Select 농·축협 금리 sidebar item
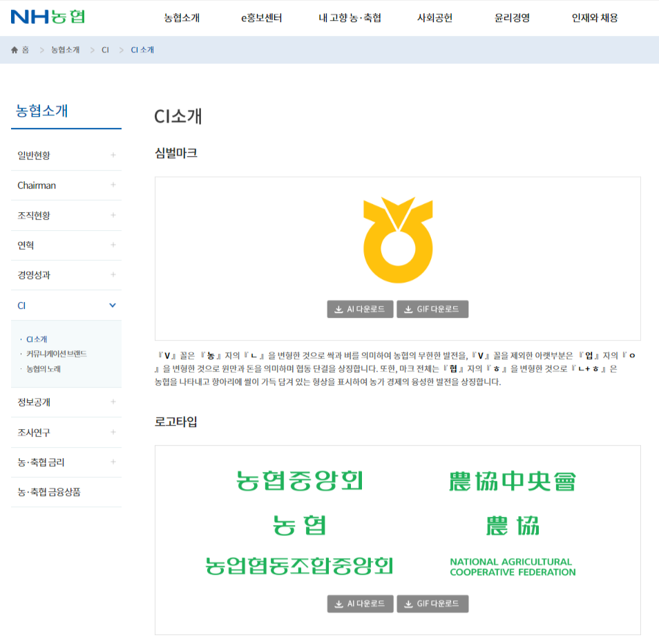 click(41, 462)
